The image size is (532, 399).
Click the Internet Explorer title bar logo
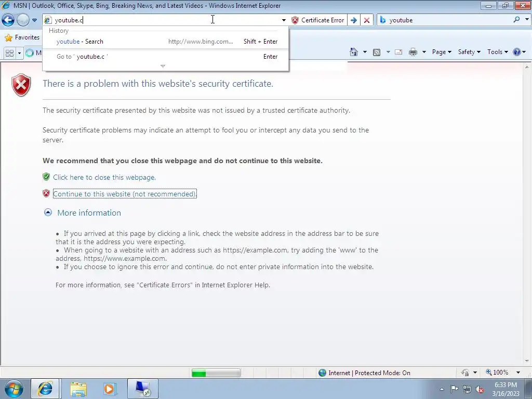pos(6,5)
